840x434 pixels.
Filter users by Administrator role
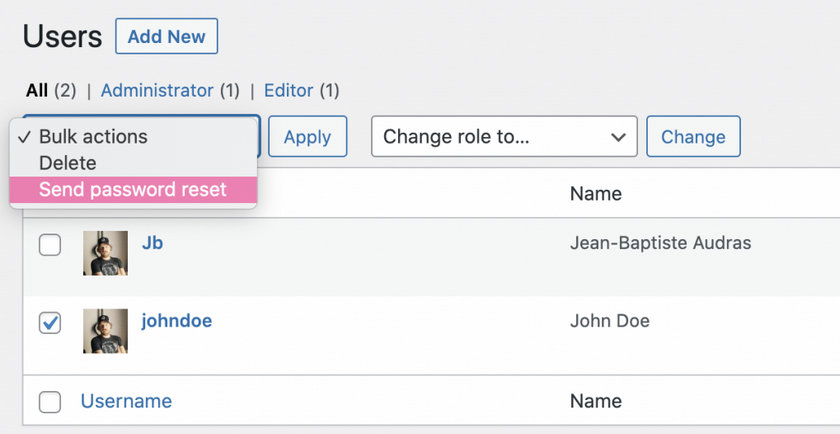point(157,91)
